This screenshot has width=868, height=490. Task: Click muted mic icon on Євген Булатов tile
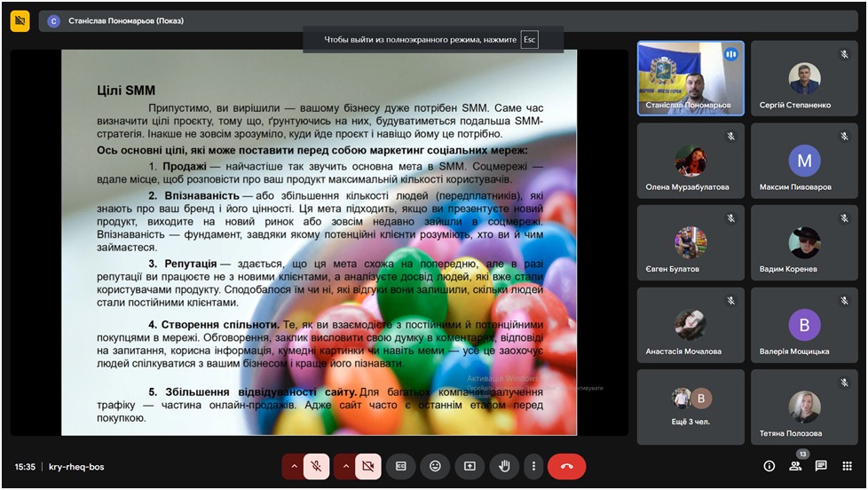[x=731, y=218]
